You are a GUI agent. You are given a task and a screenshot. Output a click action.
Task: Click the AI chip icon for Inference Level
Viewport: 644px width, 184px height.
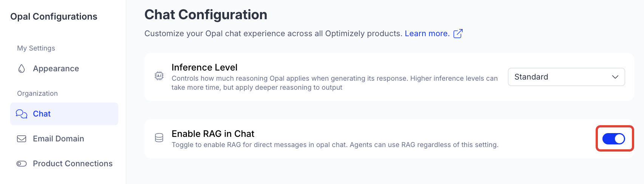click(x=159, y=76)
